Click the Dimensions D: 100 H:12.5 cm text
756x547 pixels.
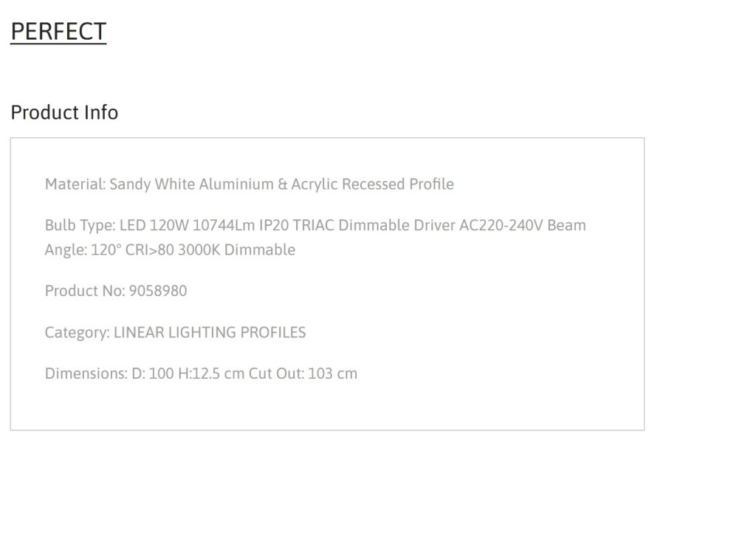[145, 374]
